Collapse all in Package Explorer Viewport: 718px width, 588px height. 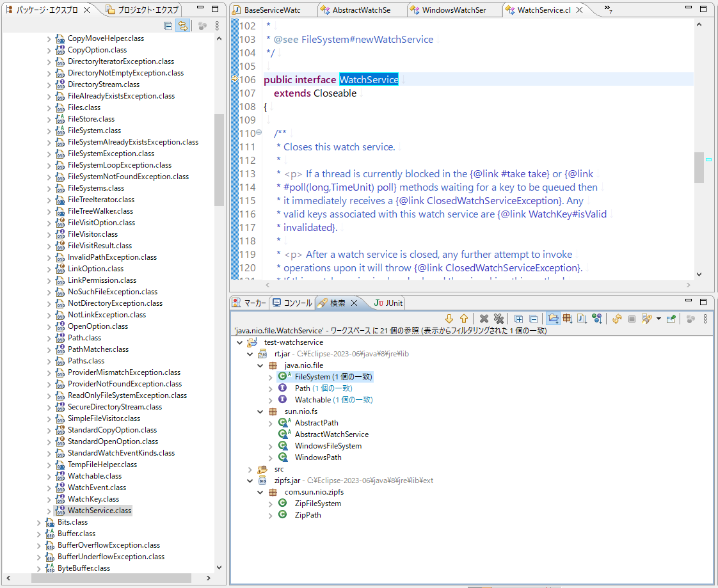pyautogui.click(x=168, y=26)
